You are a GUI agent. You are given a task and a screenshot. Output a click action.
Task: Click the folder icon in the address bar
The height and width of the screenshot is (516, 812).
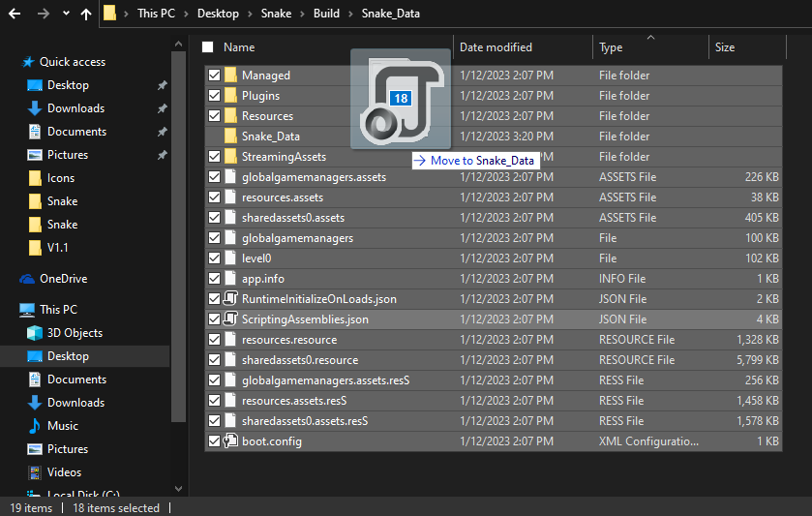(109, 13)
